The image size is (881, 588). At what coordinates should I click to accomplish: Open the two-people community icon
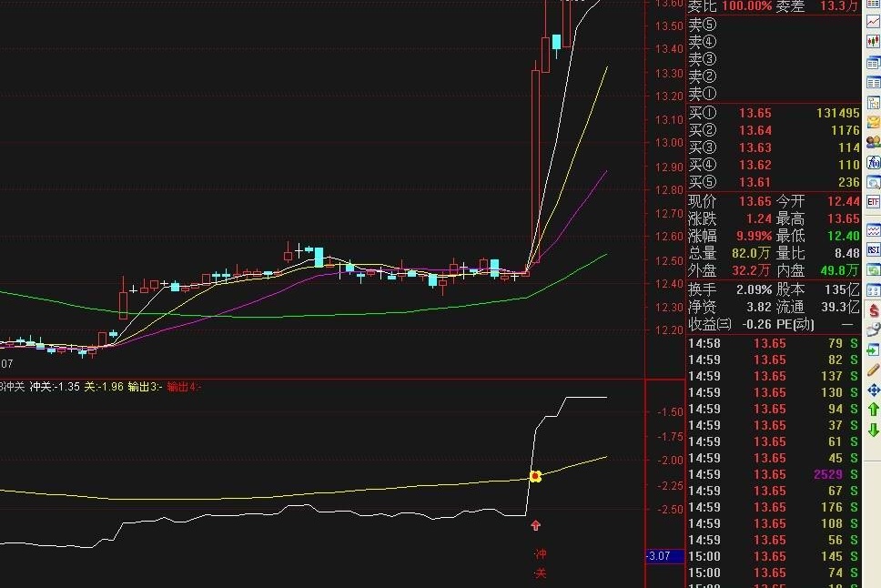coord(874,142)
